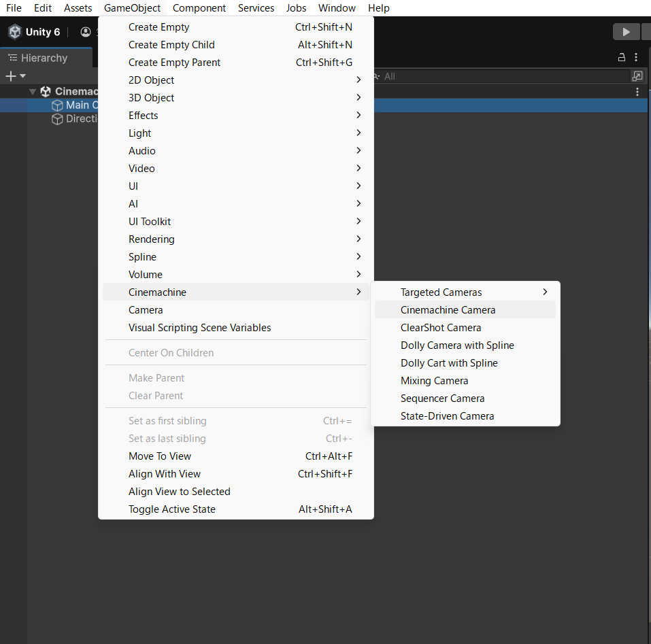Expand the Video submenu
Screen dimensions: 651x644
tap(236, 169)
